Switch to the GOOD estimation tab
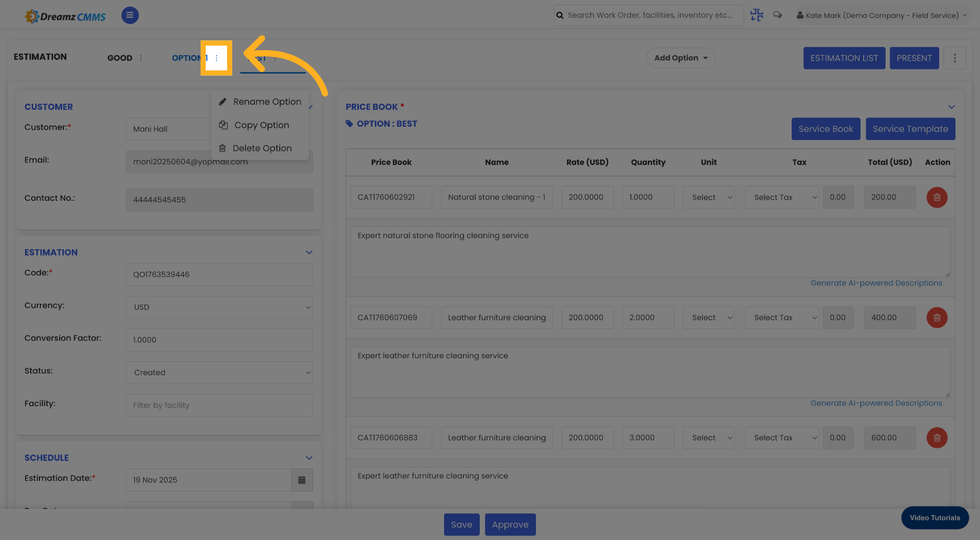 (x=120, y=58)
